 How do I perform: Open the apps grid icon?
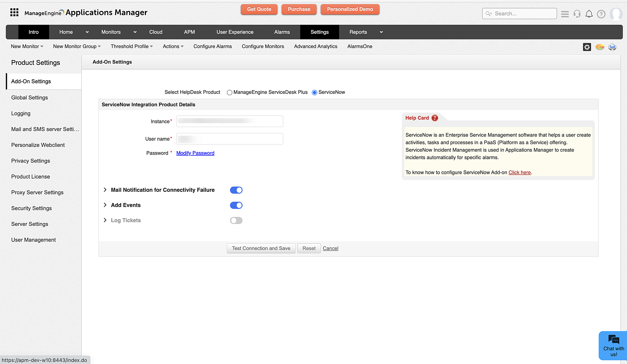[14, 13]
